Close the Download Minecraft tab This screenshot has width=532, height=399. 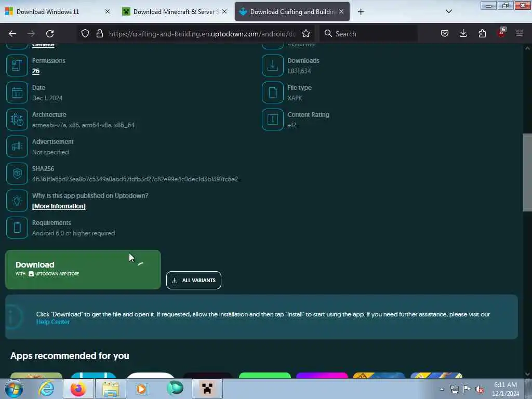click(x=224, y=11)
